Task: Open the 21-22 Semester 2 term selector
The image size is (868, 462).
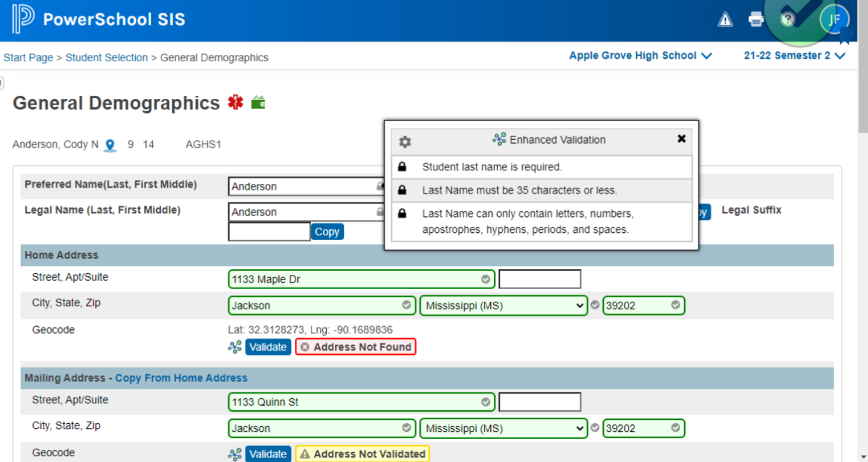Action: click(x=794, y=56)
